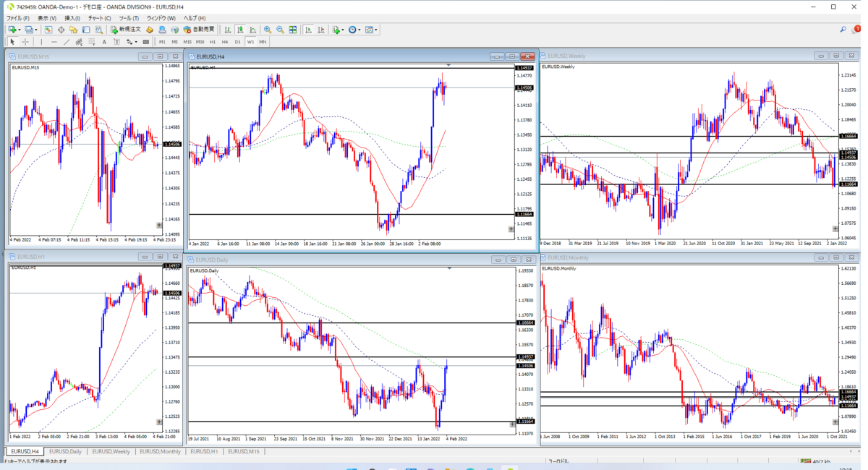Toggle 自動売買 auto trading

[199, 30]
